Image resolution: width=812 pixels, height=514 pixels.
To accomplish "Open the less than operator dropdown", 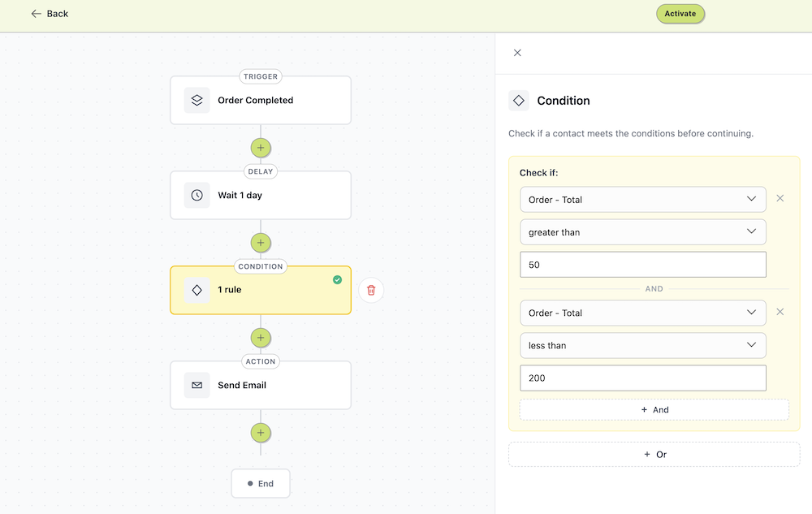I will 642,345.
